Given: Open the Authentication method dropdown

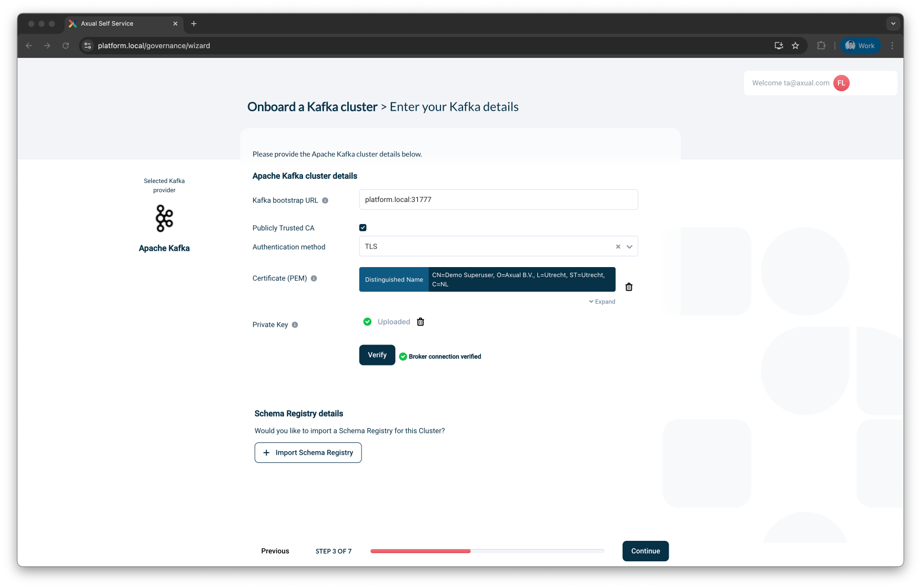Looking at the screenshot, I should pos(629,247).
